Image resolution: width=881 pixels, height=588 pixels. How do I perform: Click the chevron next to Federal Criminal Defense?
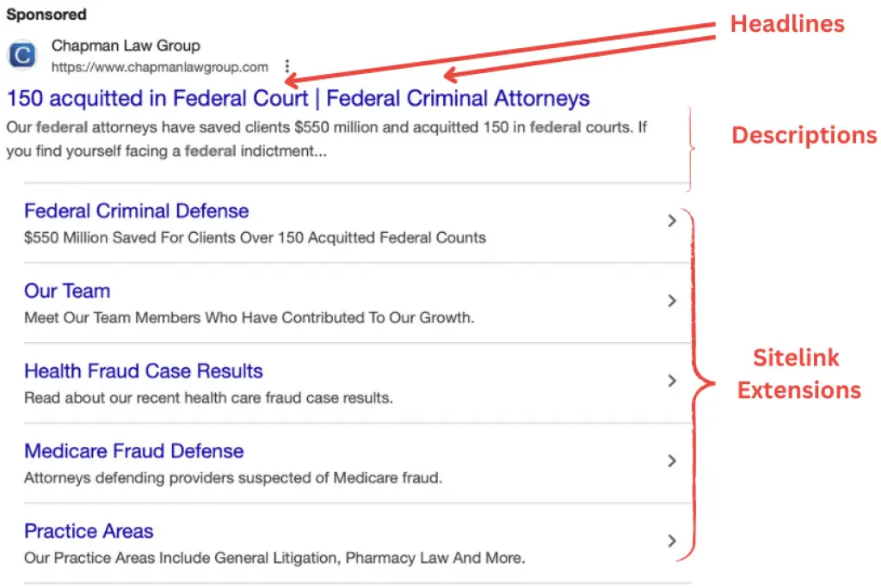tap(673, 221)
